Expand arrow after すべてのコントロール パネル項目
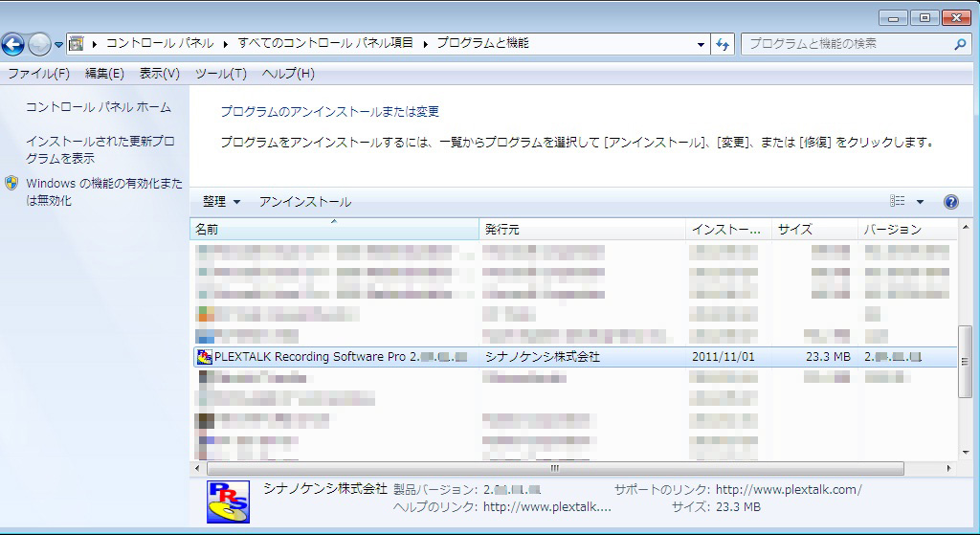Image resolution: width=980 pixels, height=535 pixels. point(425,44)
